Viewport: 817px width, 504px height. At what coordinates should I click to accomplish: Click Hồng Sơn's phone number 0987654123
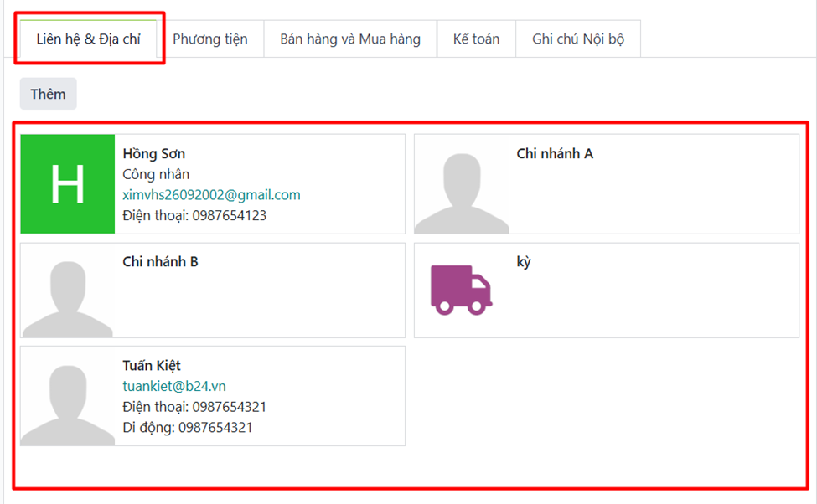[230, 216]
